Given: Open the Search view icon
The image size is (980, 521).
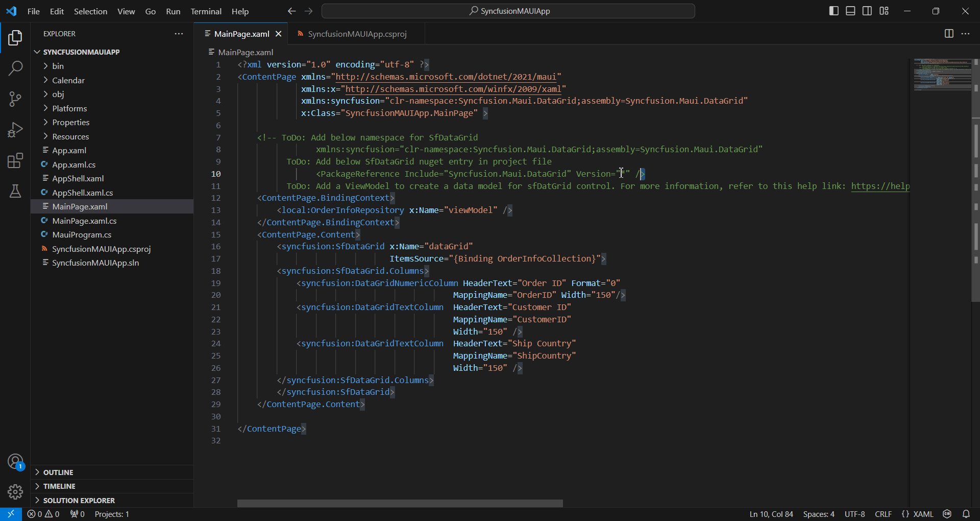Looking at the screenshot, I should (x=15, y=68).
